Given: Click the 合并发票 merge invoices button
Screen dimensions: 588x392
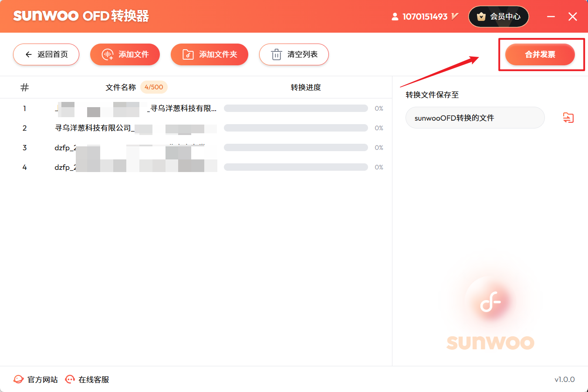Looking at the screenshot, I should pos(540,54).
